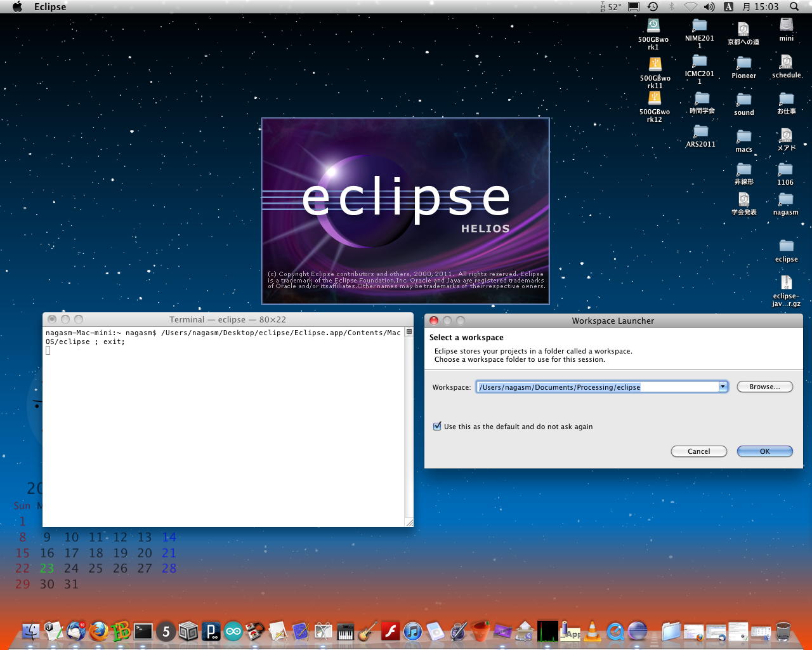Launch Firefox from the Dock

(x=98, y=632)
